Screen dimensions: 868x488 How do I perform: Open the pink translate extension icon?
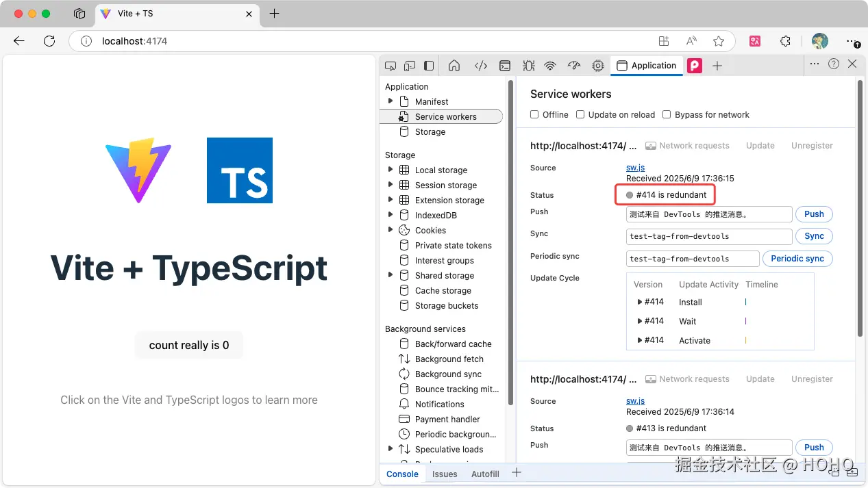[755, 41]
